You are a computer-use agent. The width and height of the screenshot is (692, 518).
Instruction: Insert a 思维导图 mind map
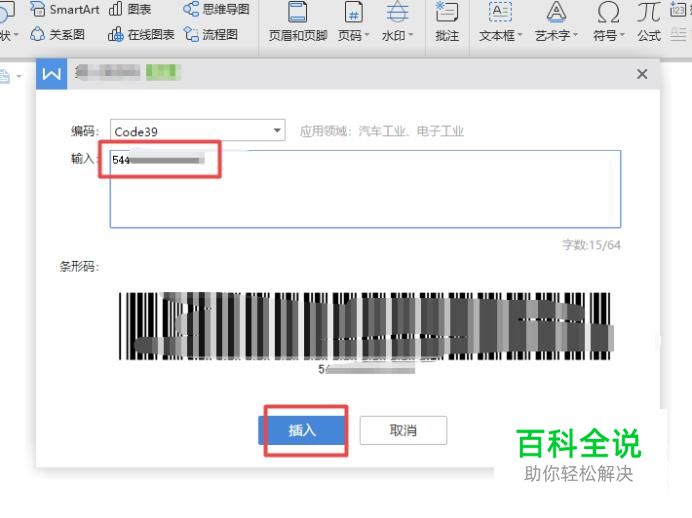[216, 9]
